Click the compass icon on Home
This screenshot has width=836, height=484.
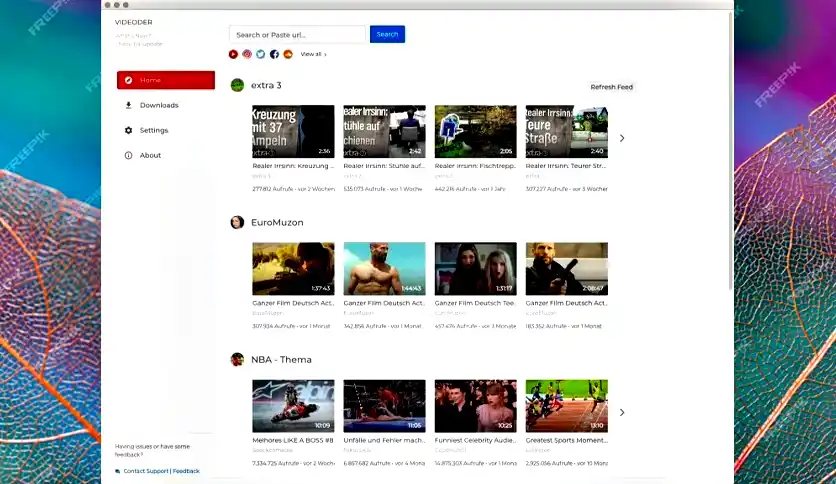point(128,80)
